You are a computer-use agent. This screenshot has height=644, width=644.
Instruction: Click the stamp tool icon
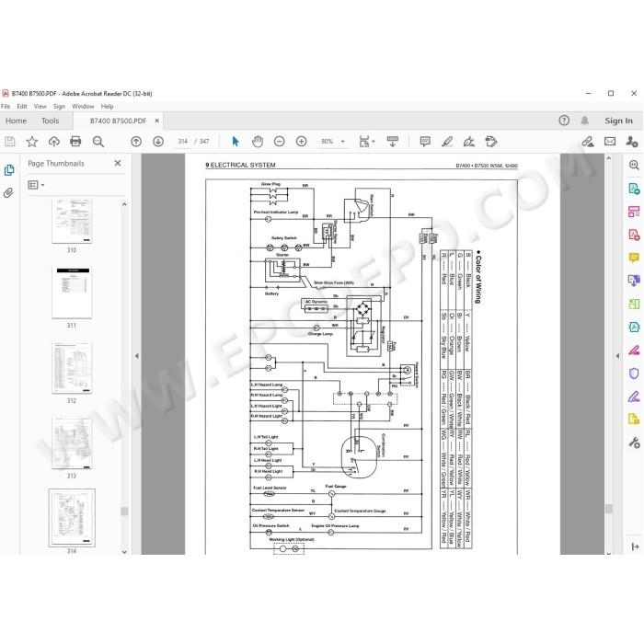point(491,142)
